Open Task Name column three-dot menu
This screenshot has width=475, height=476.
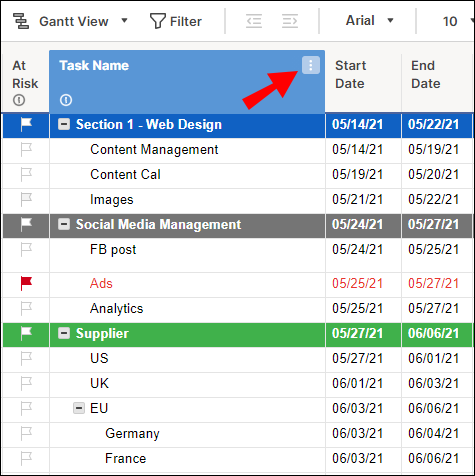311,65
